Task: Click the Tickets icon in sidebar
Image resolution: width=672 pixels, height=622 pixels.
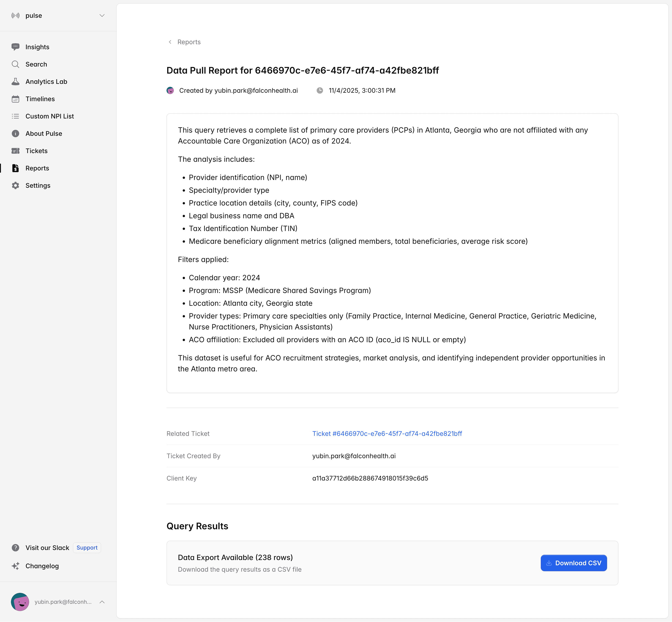Action: (x=15, y=151)
